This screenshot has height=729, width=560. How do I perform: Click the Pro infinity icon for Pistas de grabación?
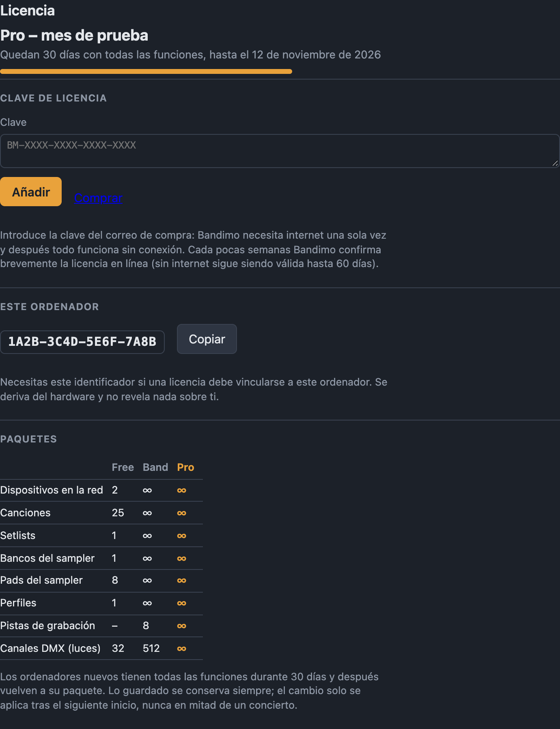tap(182, 626)
